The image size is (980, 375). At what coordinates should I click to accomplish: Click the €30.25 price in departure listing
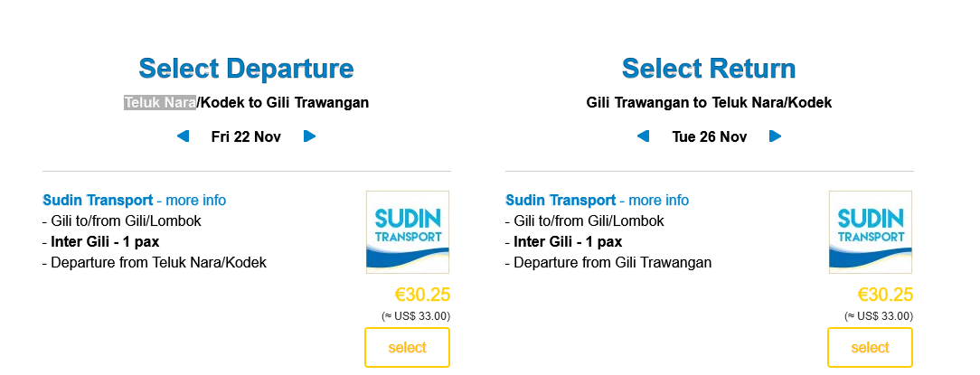(422, 295)
